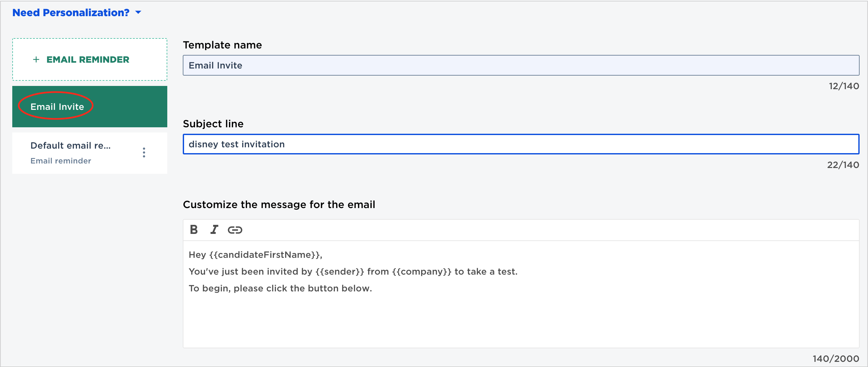Insert a hyperlink using the link icon
Screen dimensions: 868x367
coord(235,230)
